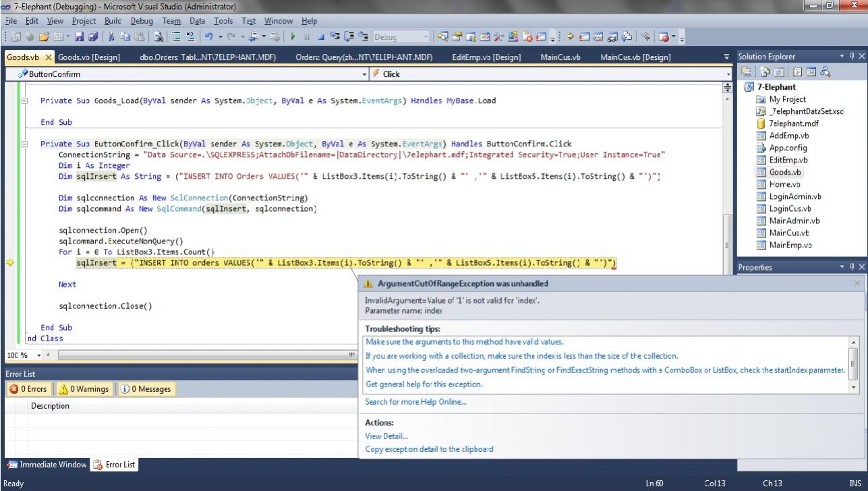Image resolution: width=868 pixels, height=491 pixels.
Task: Stop debugging with the square icon
Action: 320,37
